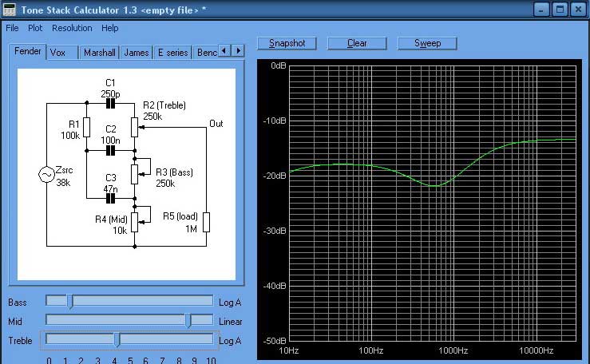Click the Out label in schematic

coord(216,124)
